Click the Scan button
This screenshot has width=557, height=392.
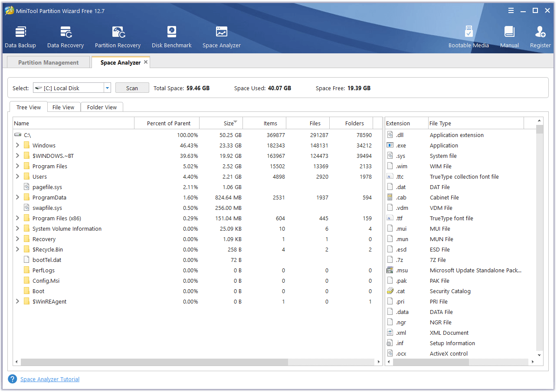[x=132, y=88]
